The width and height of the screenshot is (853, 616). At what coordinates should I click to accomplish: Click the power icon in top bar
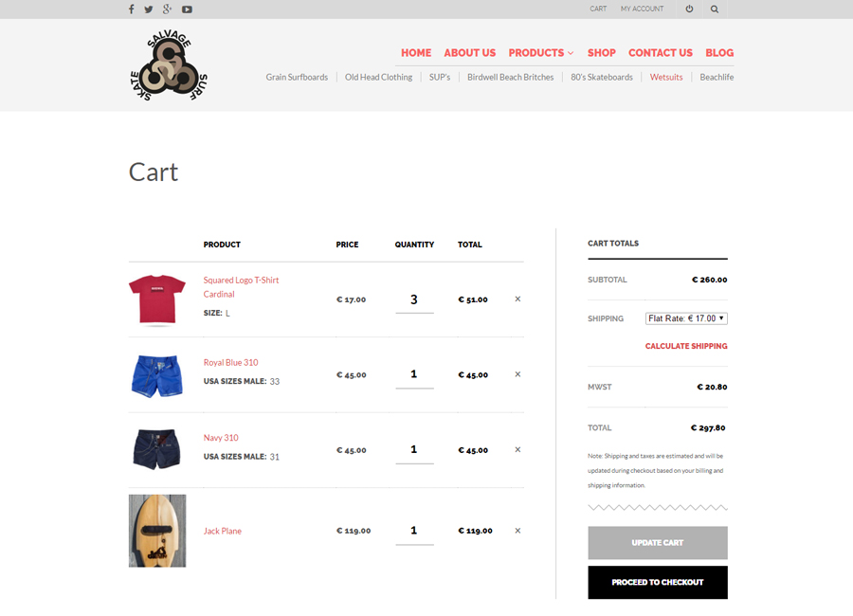click(x=689, y=9)
